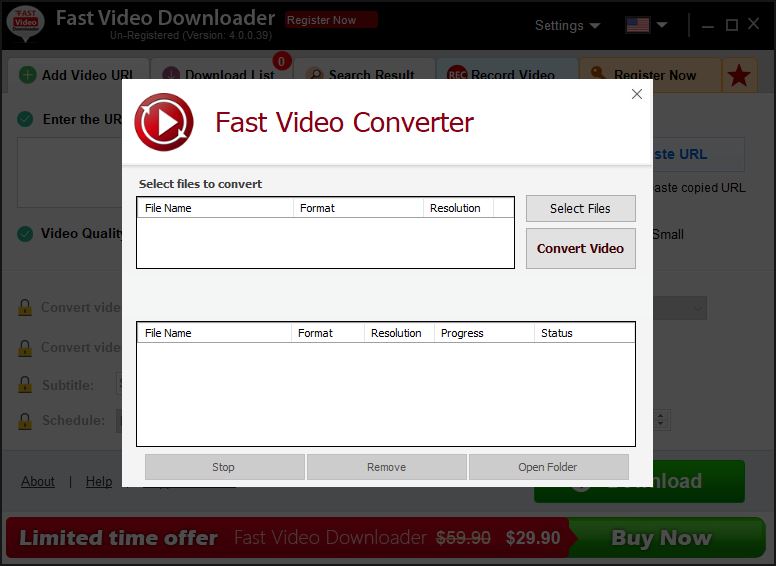
Task: Click File Name header in conversion list
Action: pos(214,333)
